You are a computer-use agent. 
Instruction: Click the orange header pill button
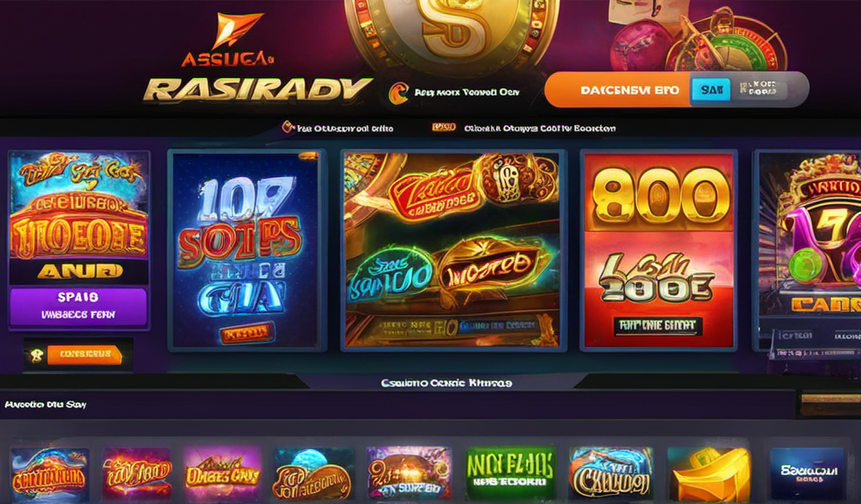[618, 90]
